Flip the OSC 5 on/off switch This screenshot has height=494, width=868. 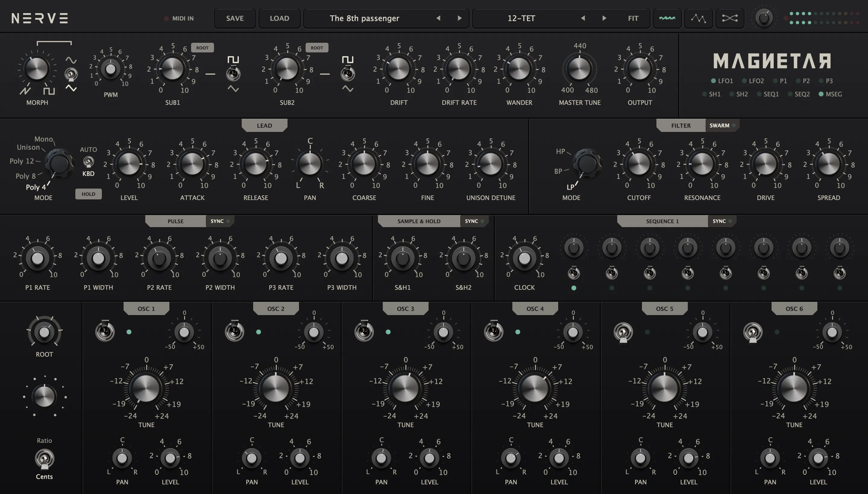click(x=623, y=333)
